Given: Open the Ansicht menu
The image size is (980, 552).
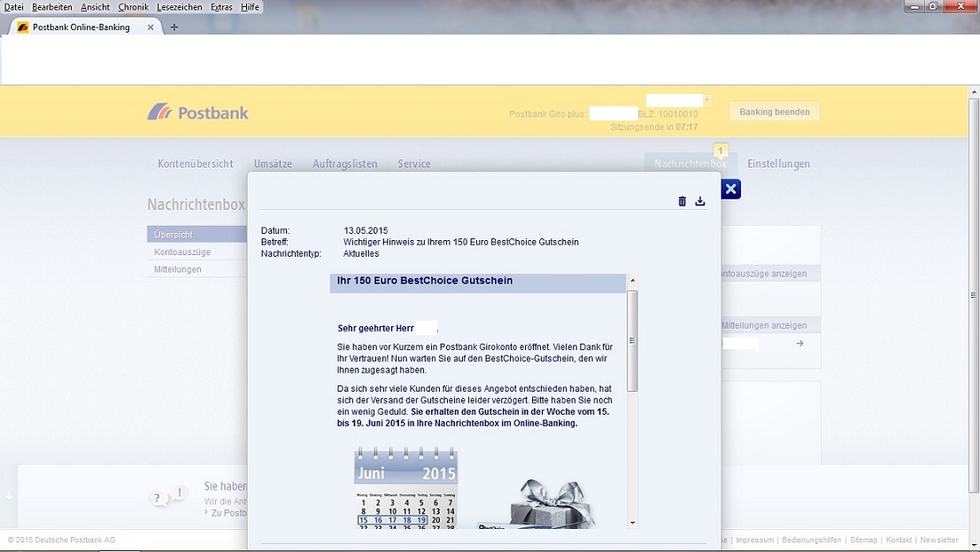Looking at the screenshot, I should coord(95,7).
